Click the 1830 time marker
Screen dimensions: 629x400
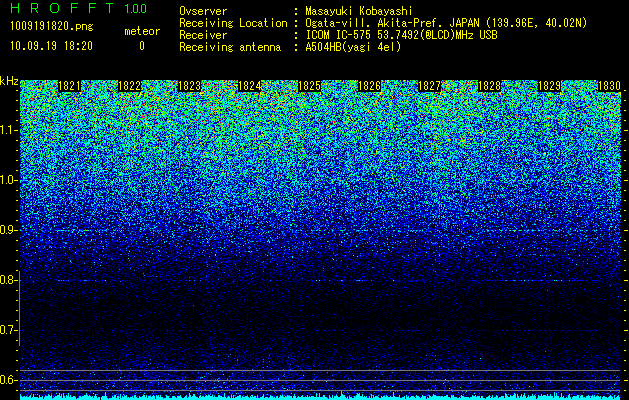(x=609, y=86)
